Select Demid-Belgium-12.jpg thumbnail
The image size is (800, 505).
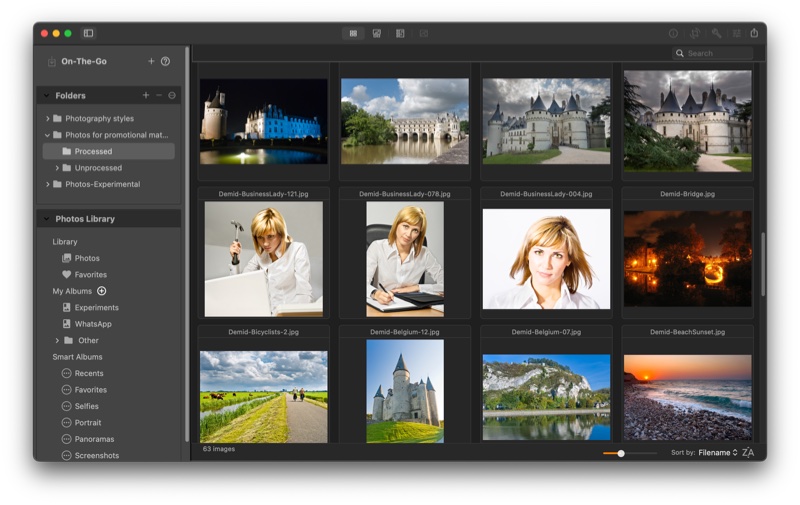pyautogui.click(x=405, y=391)
